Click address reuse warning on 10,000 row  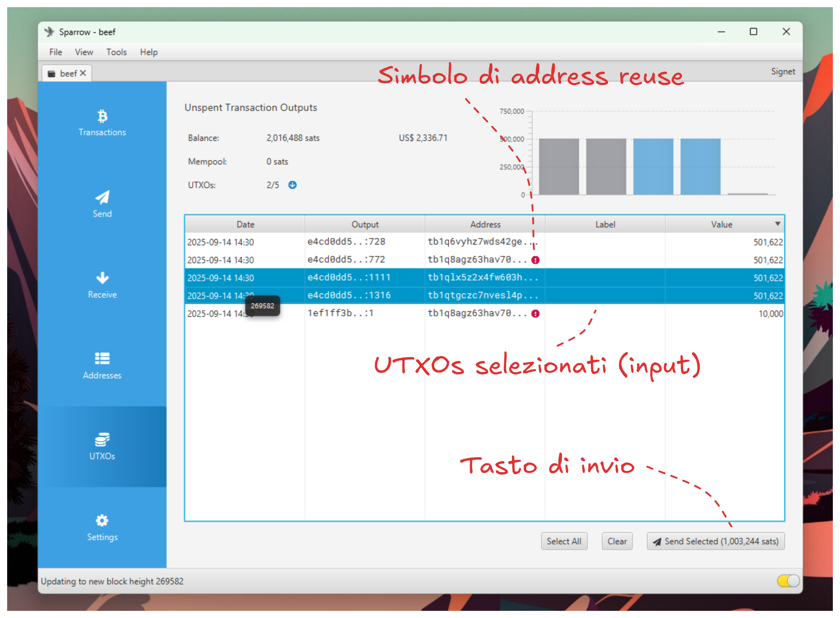(535, 314)
